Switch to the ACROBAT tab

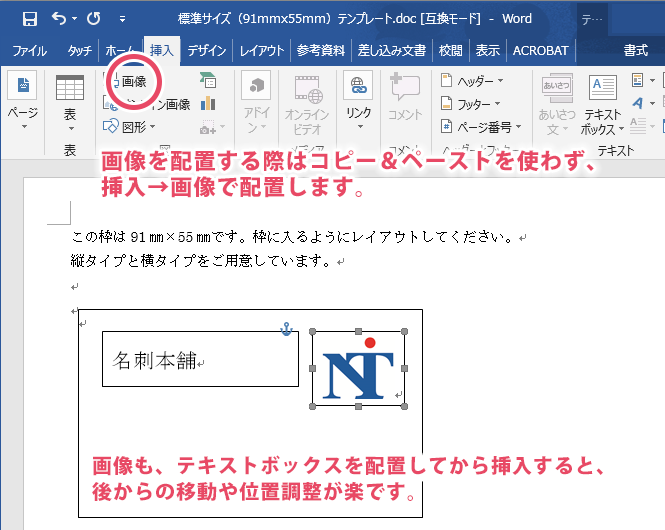coord(540,51)
